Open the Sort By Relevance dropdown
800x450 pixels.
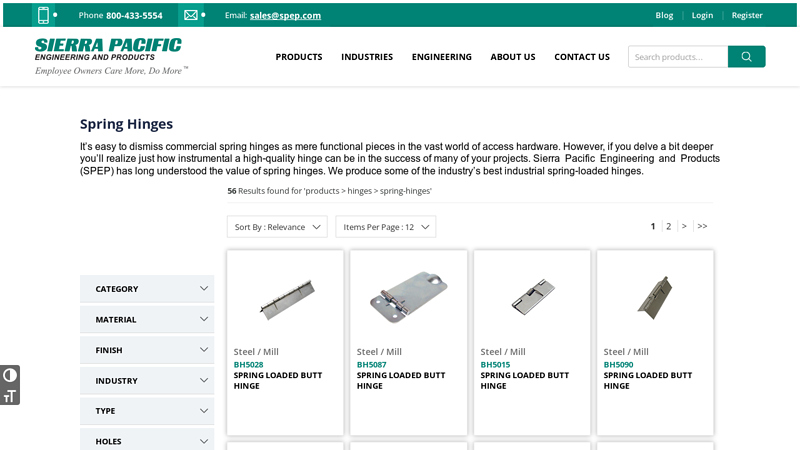pyautogui.click(x=277, y=227)
